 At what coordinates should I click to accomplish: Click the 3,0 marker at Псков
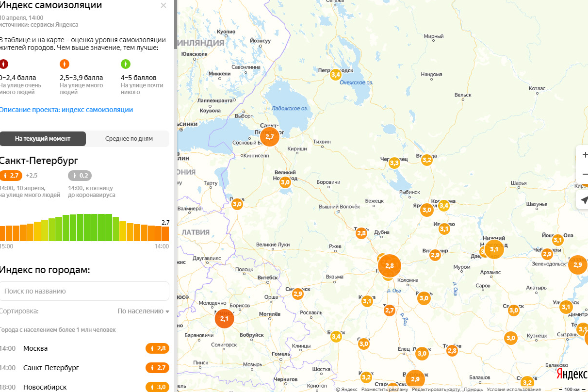pyautogui.click(x=237, y=204)
